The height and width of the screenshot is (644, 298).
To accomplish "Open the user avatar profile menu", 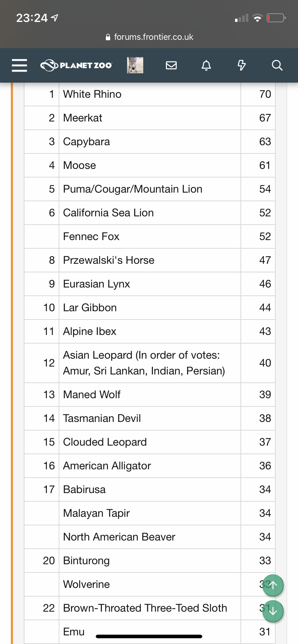I will click(135, 65).
